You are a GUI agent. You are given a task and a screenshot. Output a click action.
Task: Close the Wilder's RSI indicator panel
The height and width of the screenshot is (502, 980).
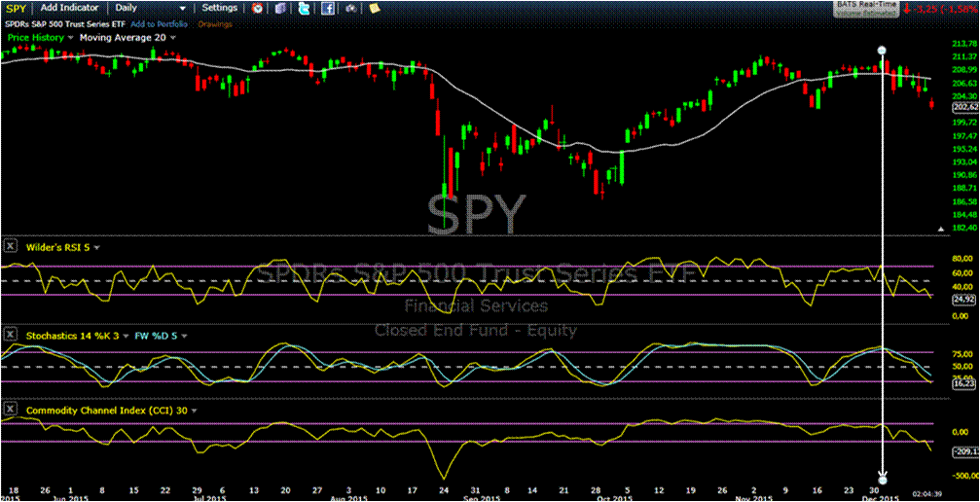point(10,246)
